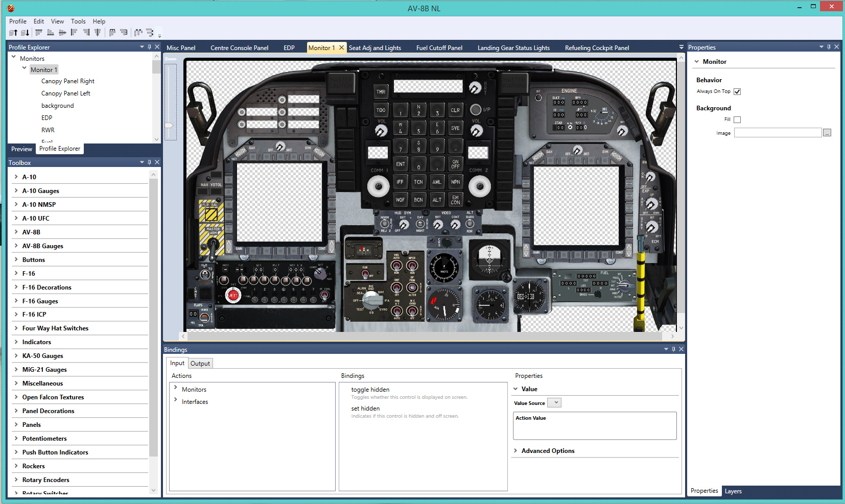This screenshot has height=504, width=845.
Task: Switch to the Layers tab
Action: (733, 491)
